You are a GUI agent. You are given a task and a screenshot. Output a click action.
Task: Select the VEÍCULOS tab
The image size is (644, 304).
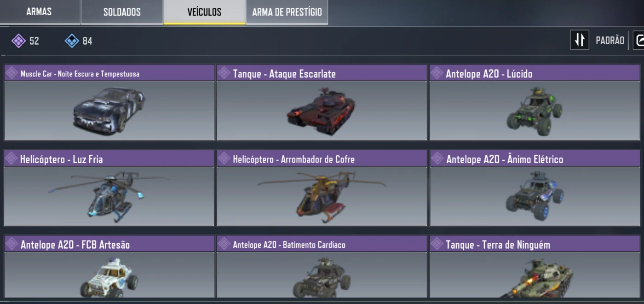pyautogui.click(x=204, y=12)
